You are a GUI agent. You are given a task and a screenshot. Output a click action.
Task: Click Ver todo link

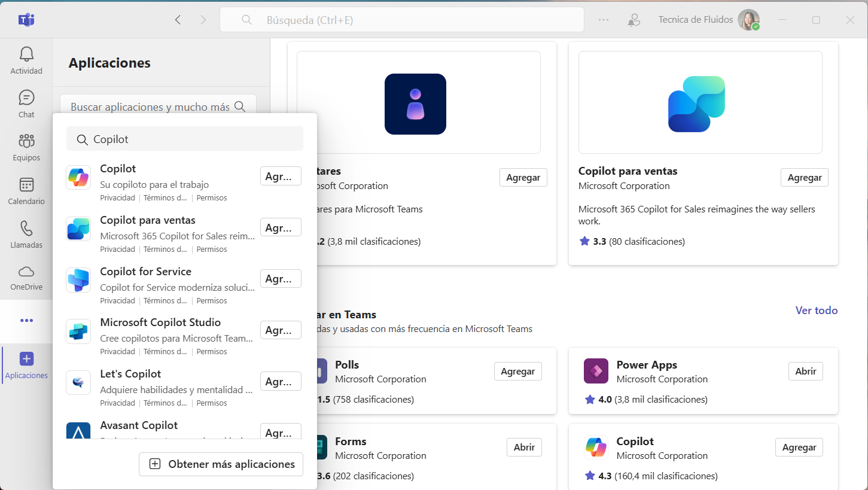coord(816,311)
